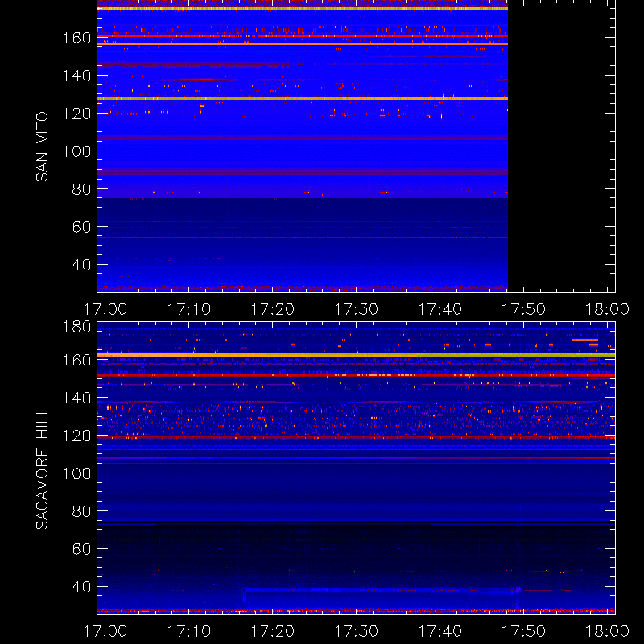Click the SAN VITO axis title
This screenshot has width=644, height=644.
[x=42, y=147]
